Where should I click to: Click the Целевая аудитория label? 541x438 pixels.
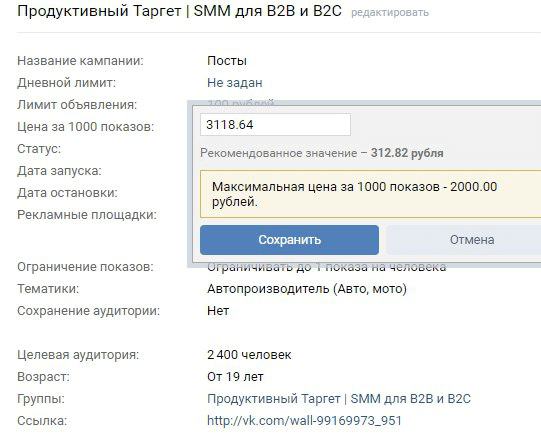tap(78, 355)
